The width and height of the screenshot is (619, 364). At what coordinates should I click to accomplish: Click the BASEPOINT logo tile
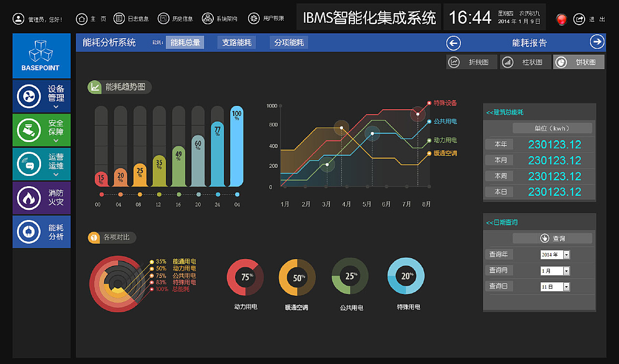(x=42, y=56)
